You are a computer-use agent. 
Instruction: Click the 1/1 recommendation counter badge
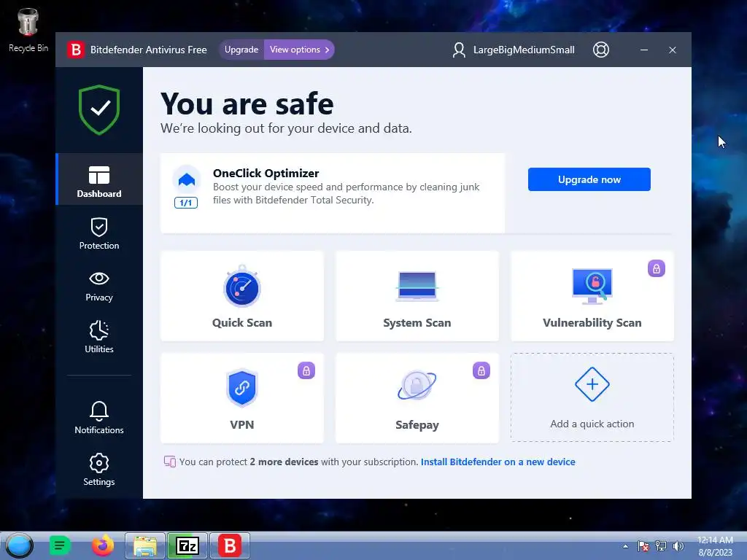tap(186, 203)
